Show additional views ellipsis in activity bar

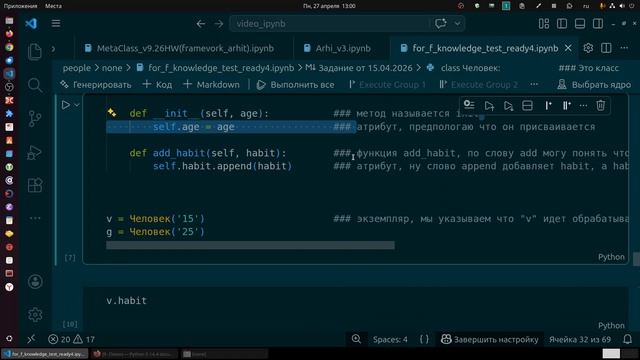pyautogui.click(x=35, y=218)
